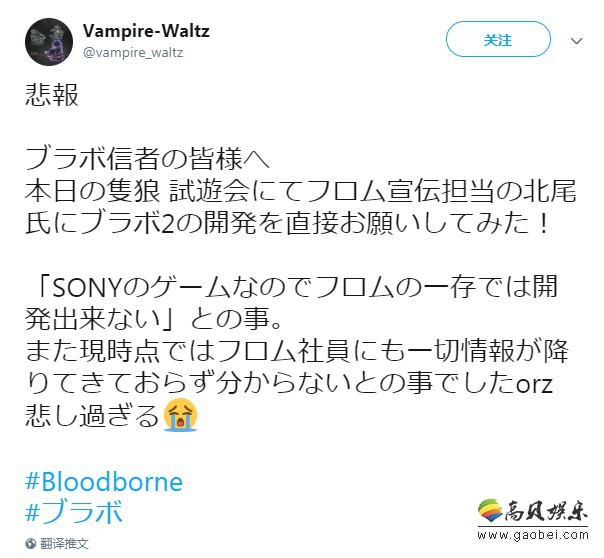The width and height of the screenshot is (604, 558).
Task: Click the crying face emoji
Action: click(180, 415)
